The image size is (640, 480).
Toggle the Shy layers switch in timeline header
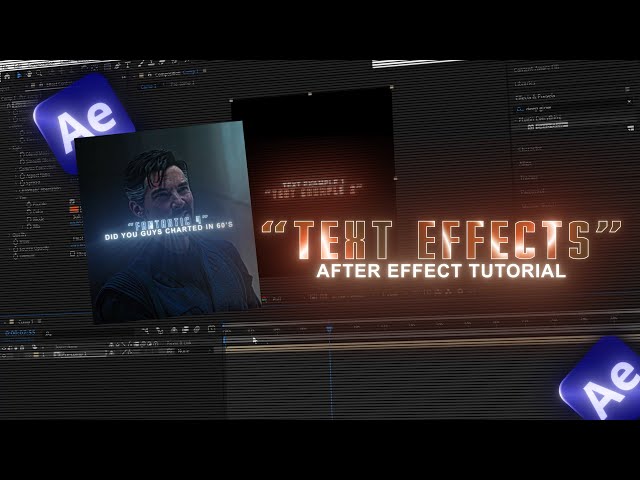[x=174, y=330]
